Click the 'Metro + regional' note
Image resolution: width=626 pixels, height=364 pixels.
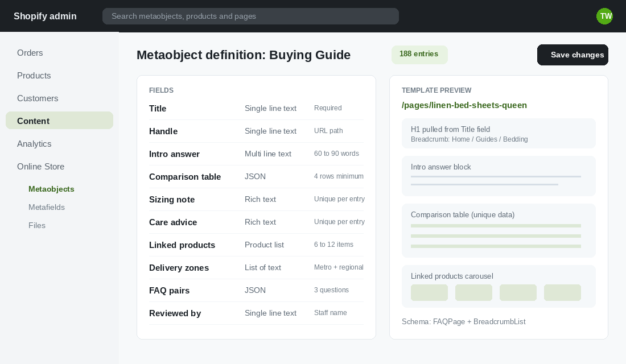tap(339, 267)
